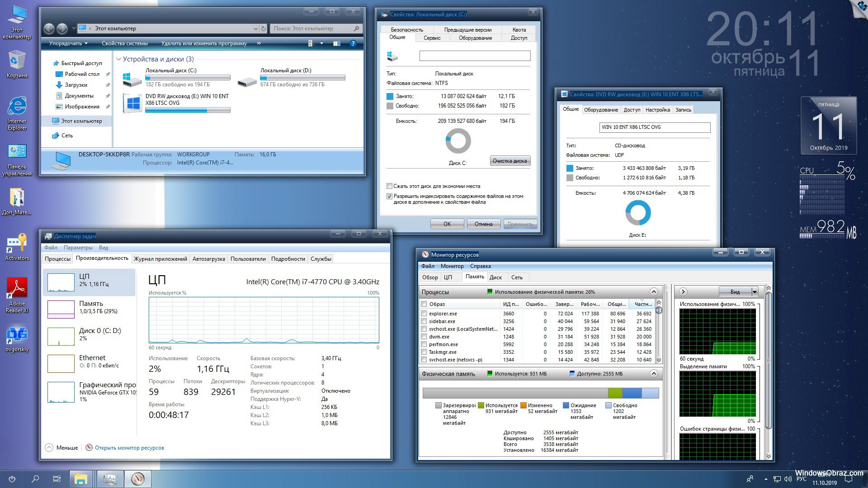Click the Очистка диска button on Disk C properties
Viewport: 868px width, 488px height.
tap(510, 160)
